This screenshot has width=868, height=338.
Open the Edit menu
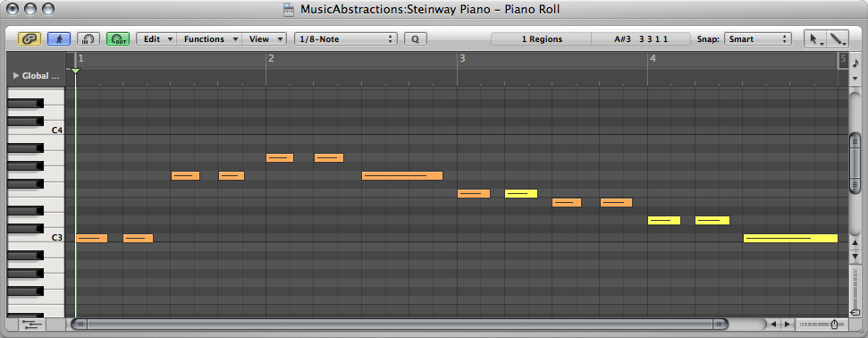tap(156, 39)
